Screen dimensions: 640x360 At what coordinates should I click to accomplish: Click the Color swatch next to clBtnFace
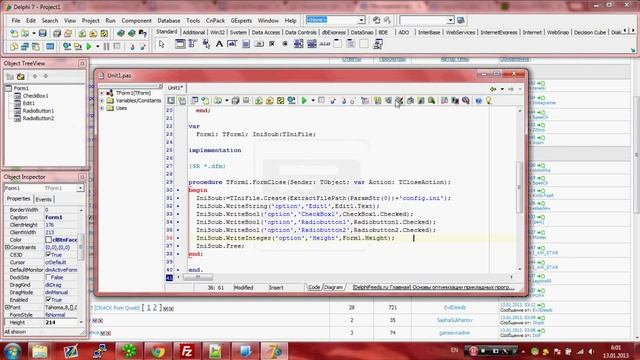(48, 240)
